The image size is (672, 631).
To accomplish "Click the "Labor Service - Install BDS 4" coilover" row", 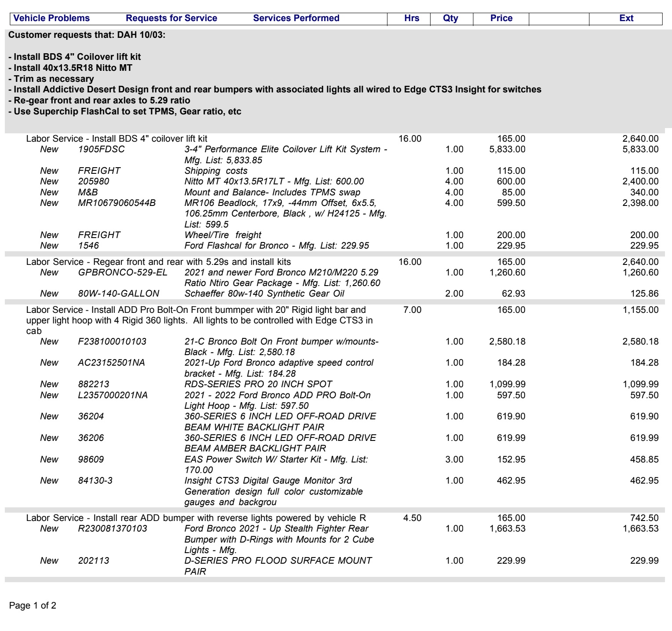I will tap(342, 139).
